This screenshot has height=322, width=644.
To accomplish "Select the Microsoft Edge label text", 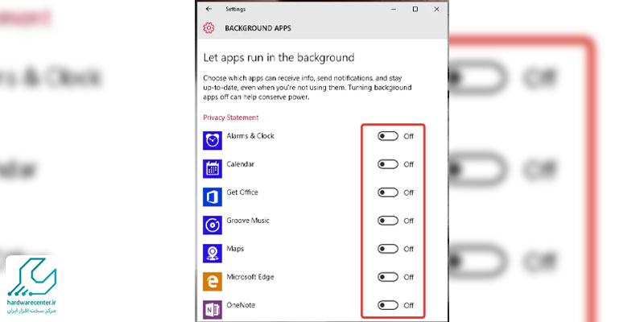I will point(250,277).
